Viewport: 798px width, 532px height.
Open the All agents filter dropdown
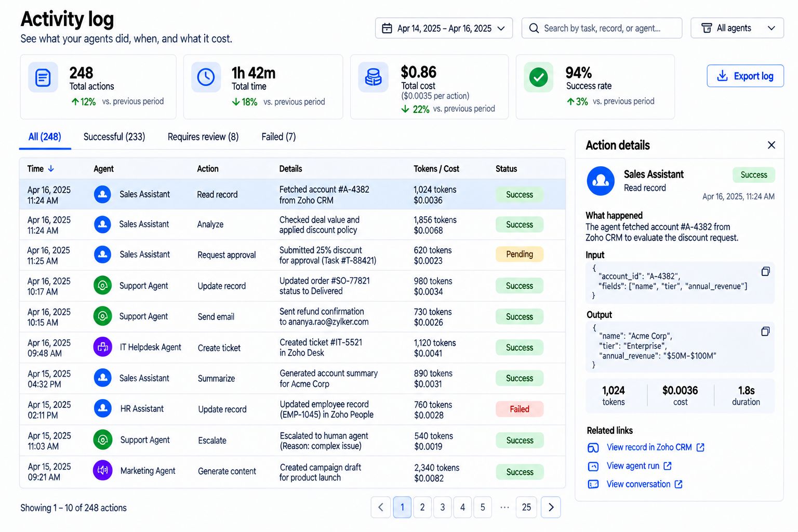coord(737,28)
